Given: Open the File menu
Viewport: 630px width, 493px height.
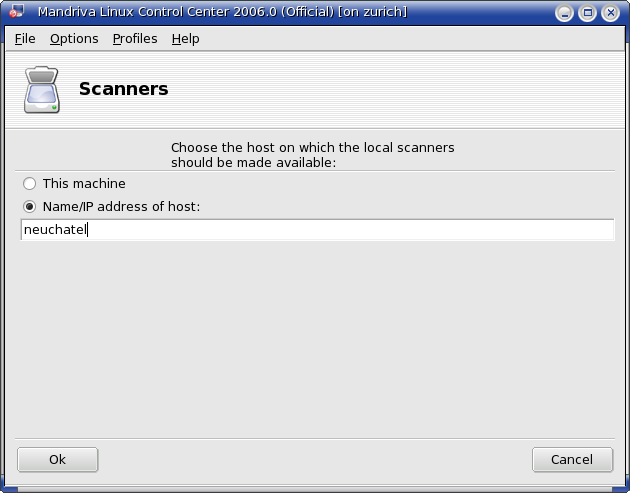Looking at the screenshot, I should click(x=25, y=39).
